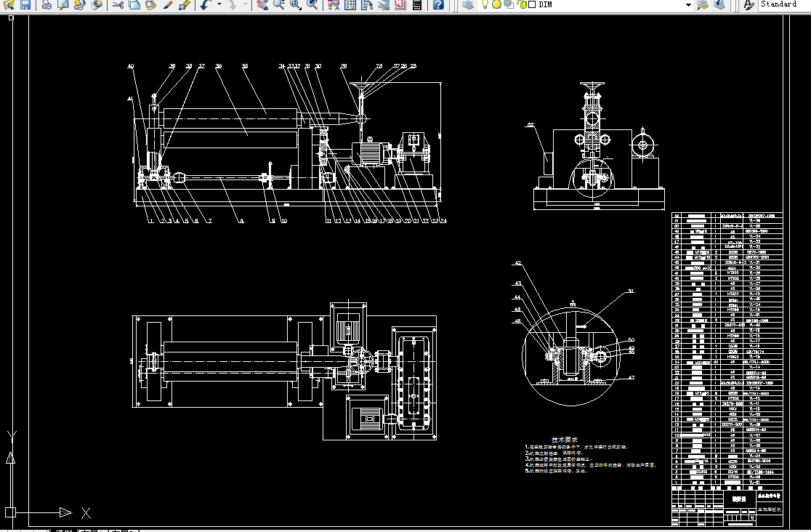The height and width of the screenshot is (532, 811).
Task: Click the DIM layer color swatch
Action: coord(532,4)
